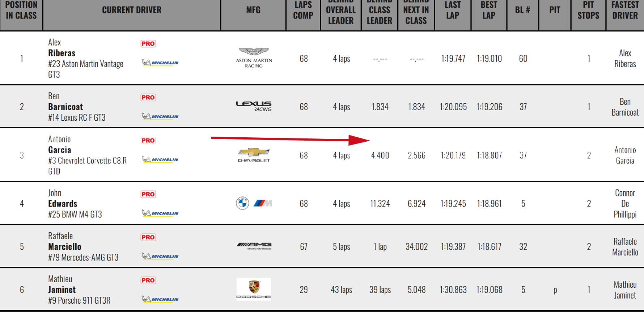The height and width of the screenshot is (312, 644).
Task: Click the BMW M logo
Action: coord(254,203)
